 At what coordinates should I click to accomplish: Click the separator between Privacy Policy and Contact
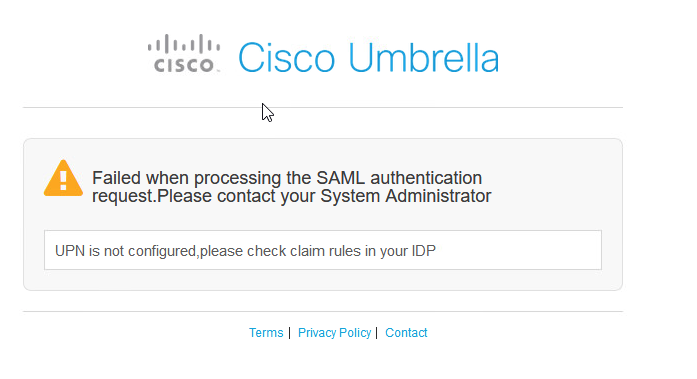coord(377,333)
